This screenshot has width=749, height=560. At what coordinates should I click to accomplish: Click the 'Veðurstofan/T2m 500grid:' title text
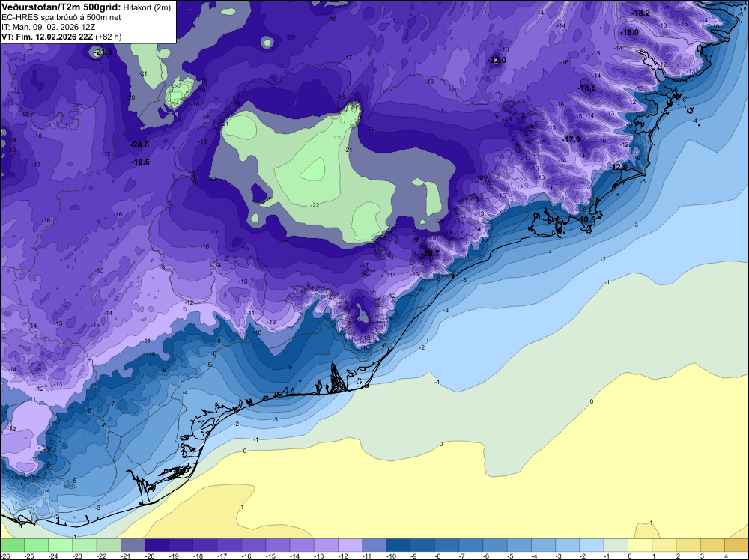tap(61, 7)
